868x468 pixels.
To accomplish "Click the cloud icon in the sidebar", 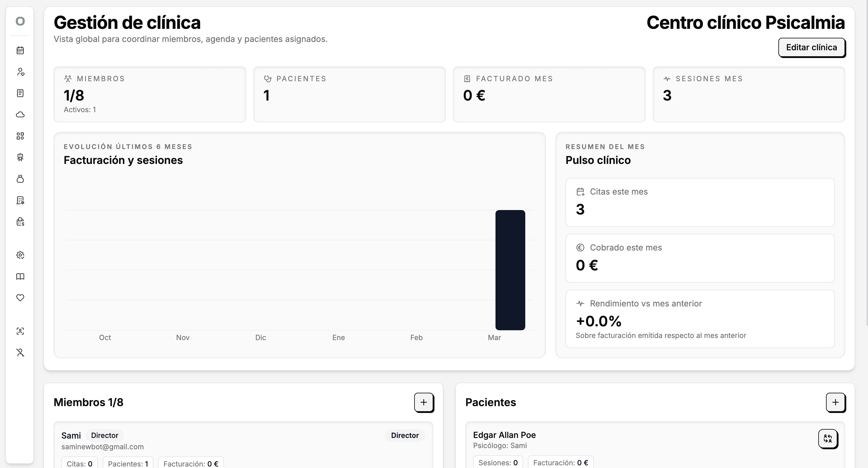I will [20, 115].
